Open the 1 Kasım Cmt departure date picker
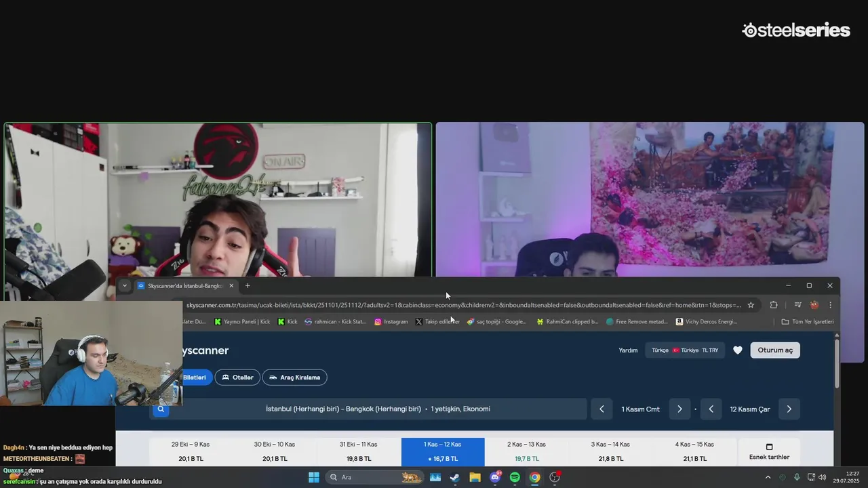 click(x=641, y=409)
